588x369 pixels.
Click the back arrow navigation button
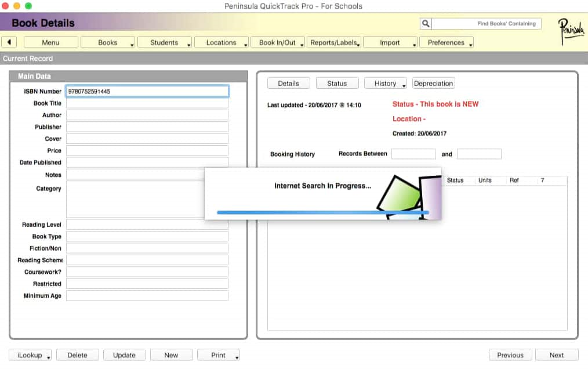click(9, 42)
